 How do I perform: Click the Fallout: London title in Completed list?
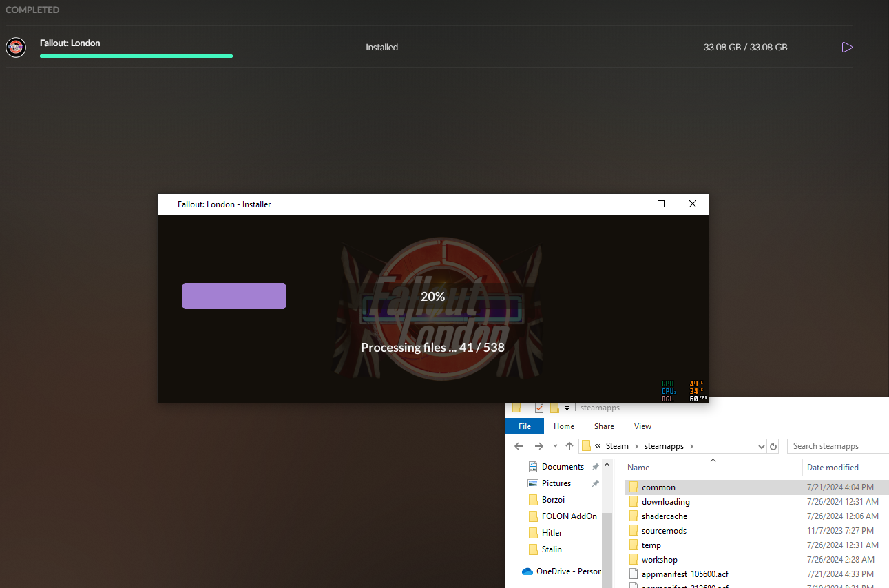70,43
